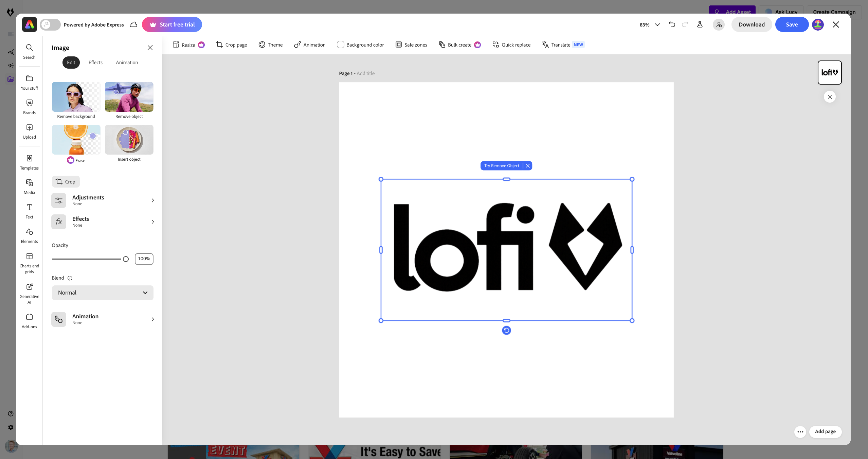Open the Blend mode dropdown showing Normal
This screenshot has height=459, width=868.
(102, 293)
